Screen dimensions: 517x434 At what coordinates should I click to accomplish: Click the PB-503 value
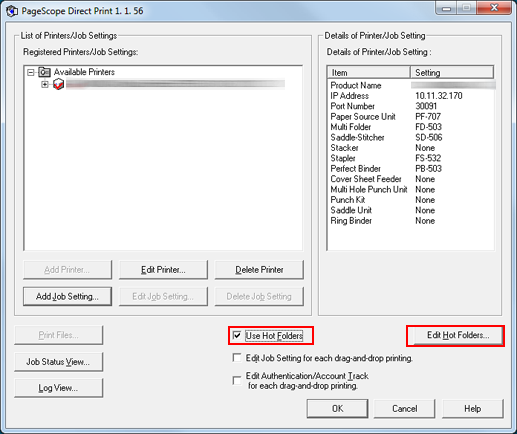428,169
